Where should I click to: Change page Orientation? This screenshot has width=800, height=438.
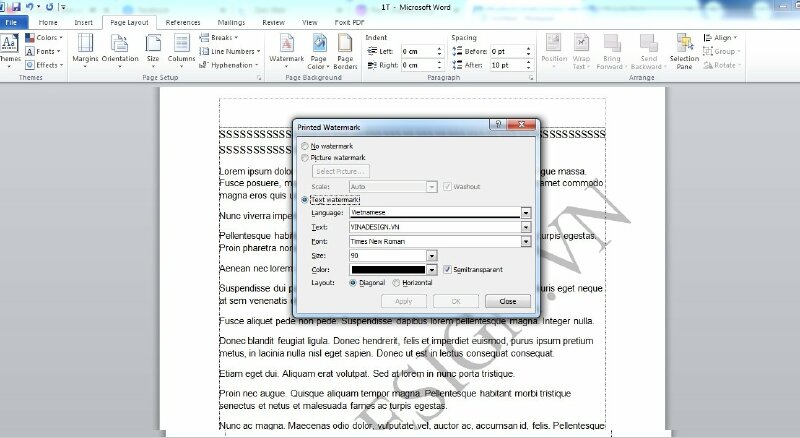coord(120,50)
